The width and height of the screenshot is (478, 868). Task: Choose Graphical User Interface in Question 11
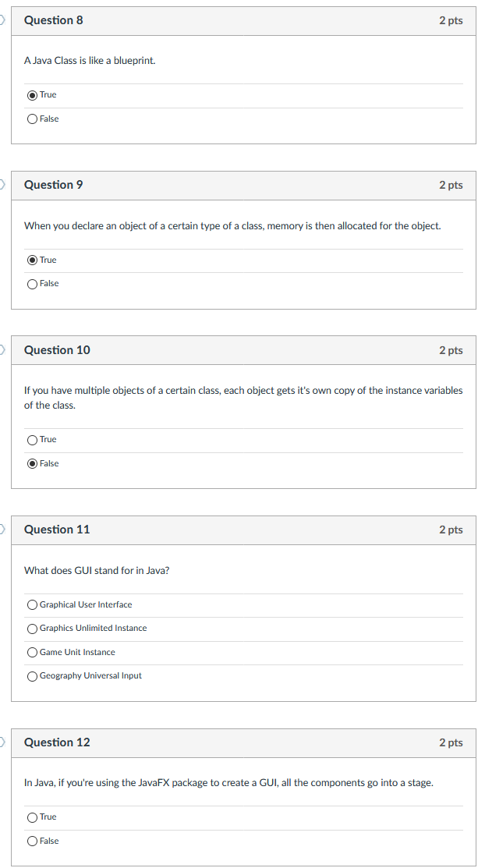32,604
